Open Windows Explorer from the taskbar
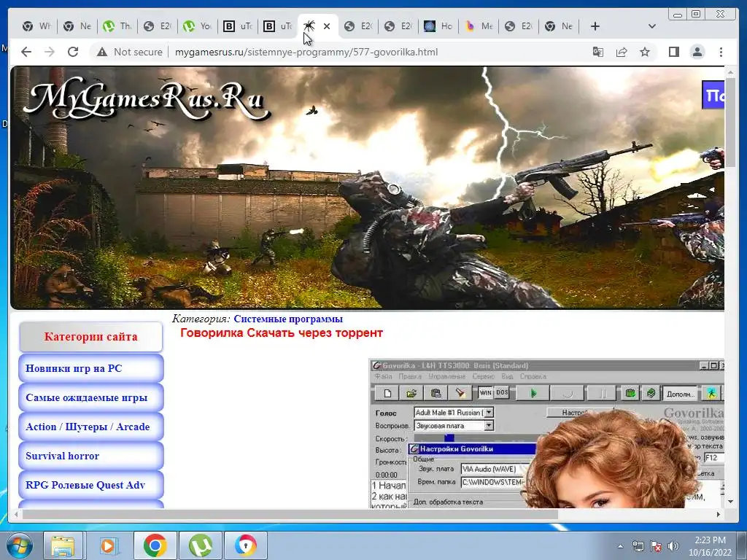This screenshot has height=560, width=747. click(63, 545)
